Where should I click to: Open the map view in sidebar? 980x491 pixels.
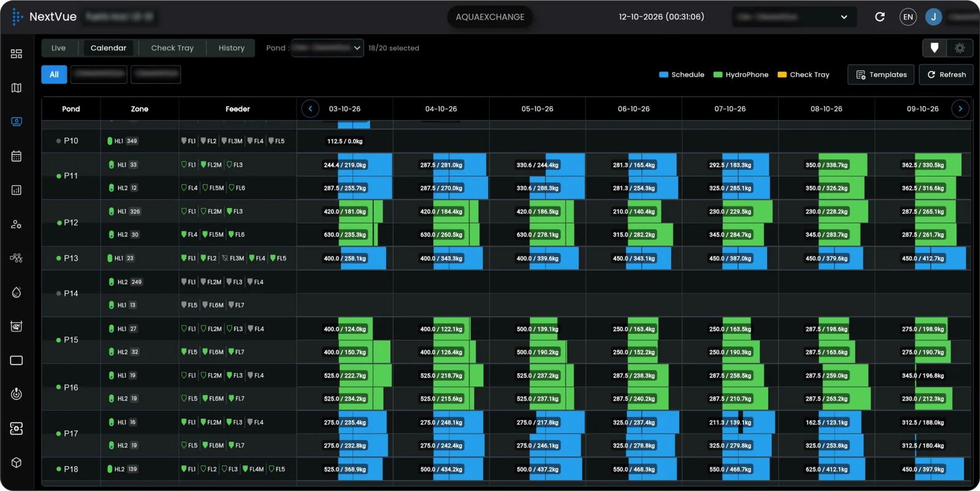click(17, 88)
